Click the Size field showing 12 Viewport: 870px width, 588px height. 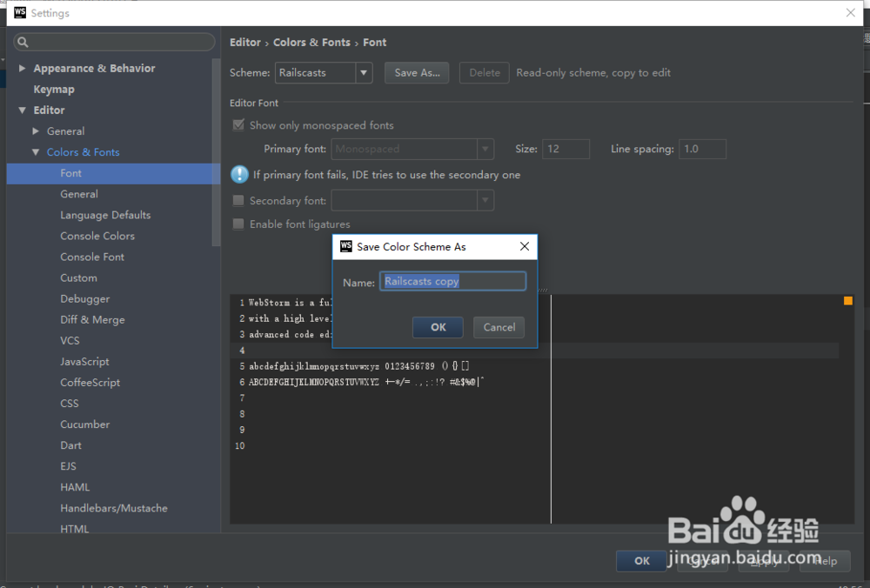click(x=566, y=149)
